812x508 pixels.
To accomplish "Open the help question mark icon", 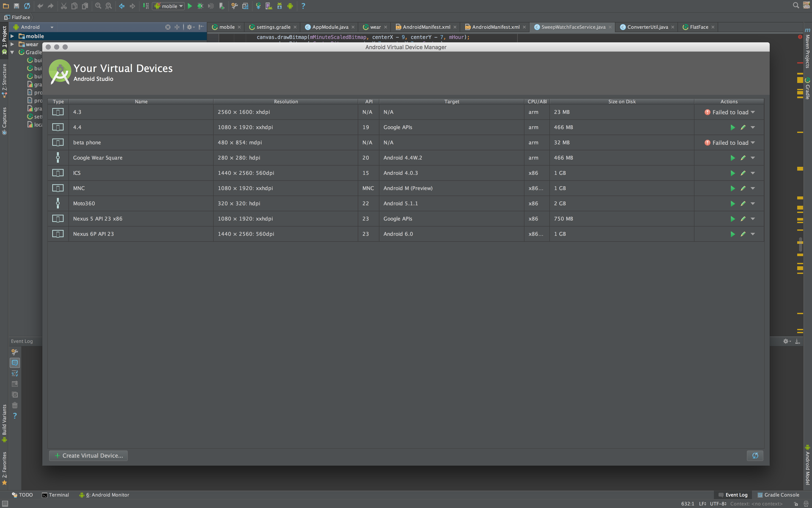I will tap(303, 6).
